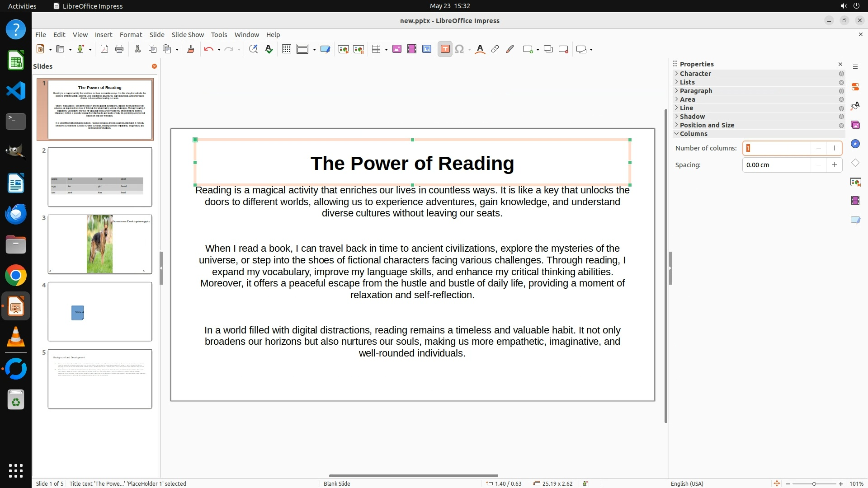Open the Format menu
Screen dimensions: 868x488
tap(131, 35)
